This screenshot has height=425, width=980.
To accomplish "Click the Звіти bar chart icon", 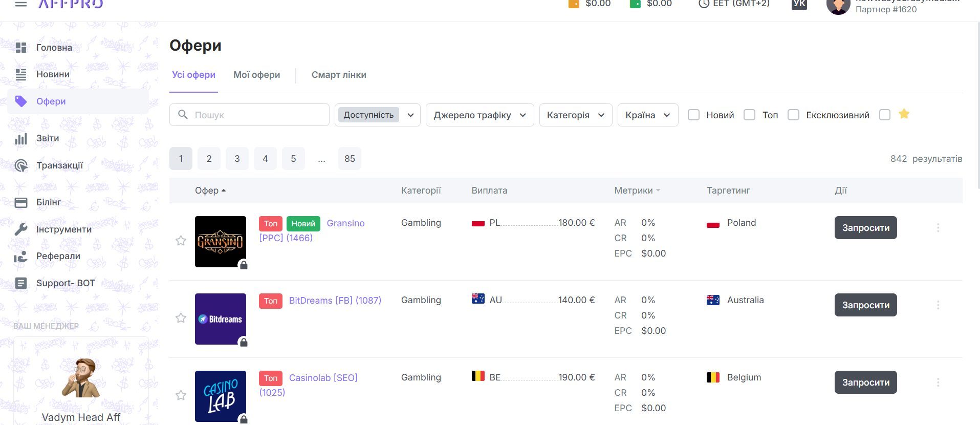I will [x=21, y=139].
